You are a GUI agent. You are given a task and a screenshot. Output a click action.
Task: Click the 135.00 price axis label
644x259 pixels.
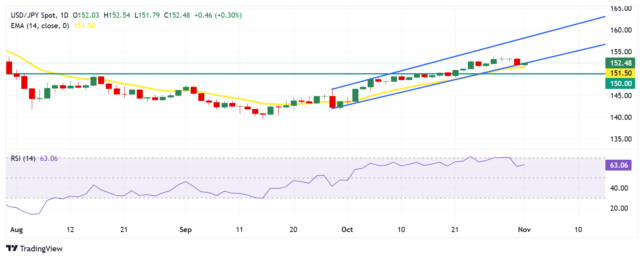[x=621, y=139]
